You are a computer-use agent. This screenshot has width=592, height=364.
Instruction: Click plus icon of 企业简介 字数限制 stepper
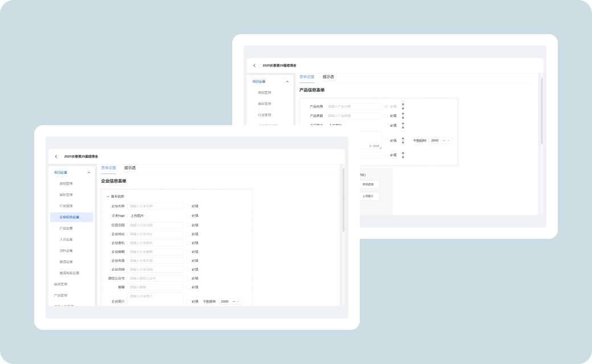click(x=238, y=301)
